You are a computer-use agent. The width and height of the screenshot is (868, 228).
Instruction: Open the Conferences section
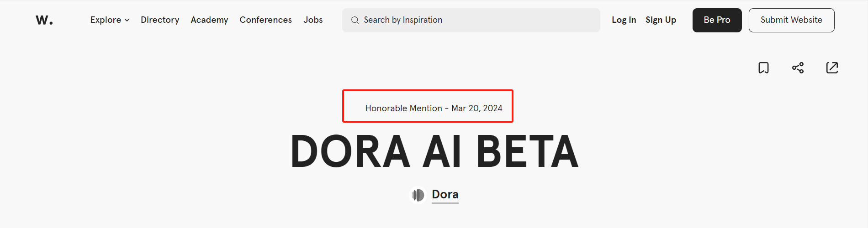click(x=265, y=20)
